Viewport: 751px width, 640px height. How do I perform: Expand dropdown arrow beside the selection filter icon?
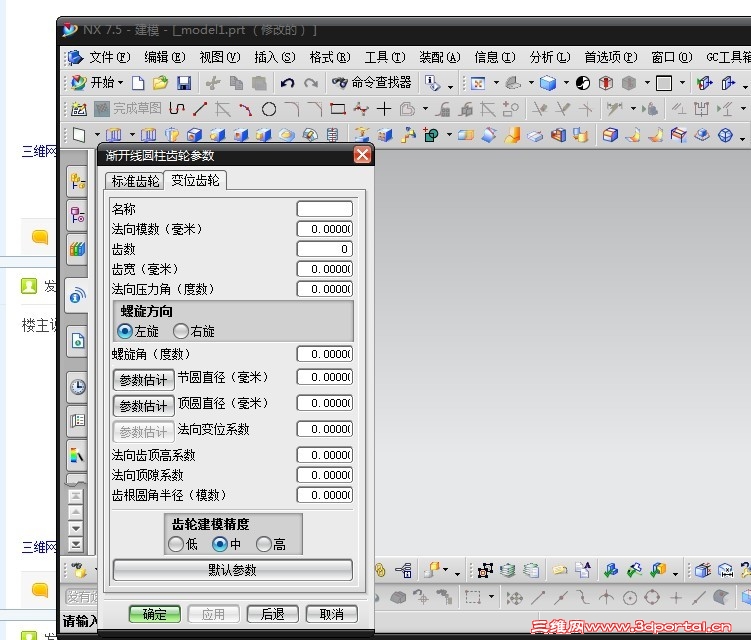(450, 87)
